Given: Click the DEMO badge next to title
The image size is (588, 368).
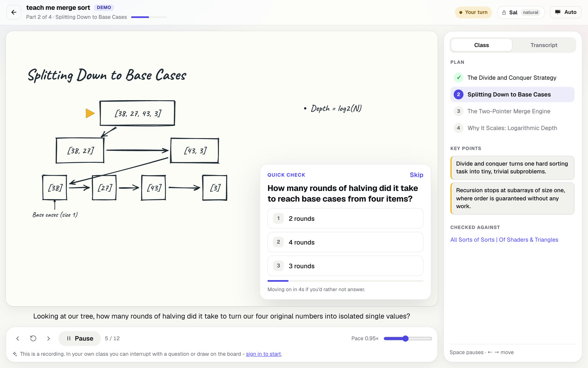Looking at the screenshot, I should pyautogui.click(x=104, y=8).
